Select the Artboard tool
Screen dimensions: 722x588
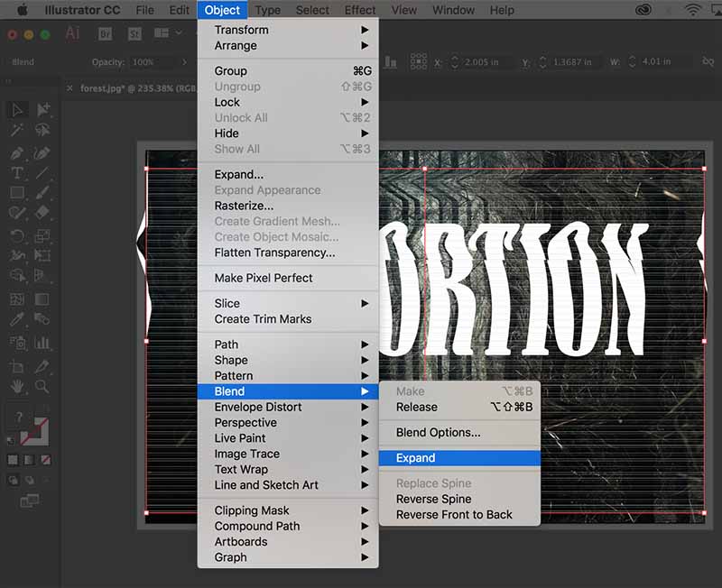coord(17,367)
